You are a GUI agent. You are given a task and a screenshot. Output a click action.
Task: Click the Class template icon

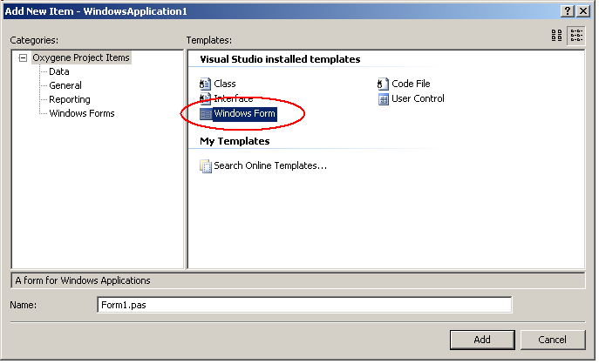tap(206, 84)
